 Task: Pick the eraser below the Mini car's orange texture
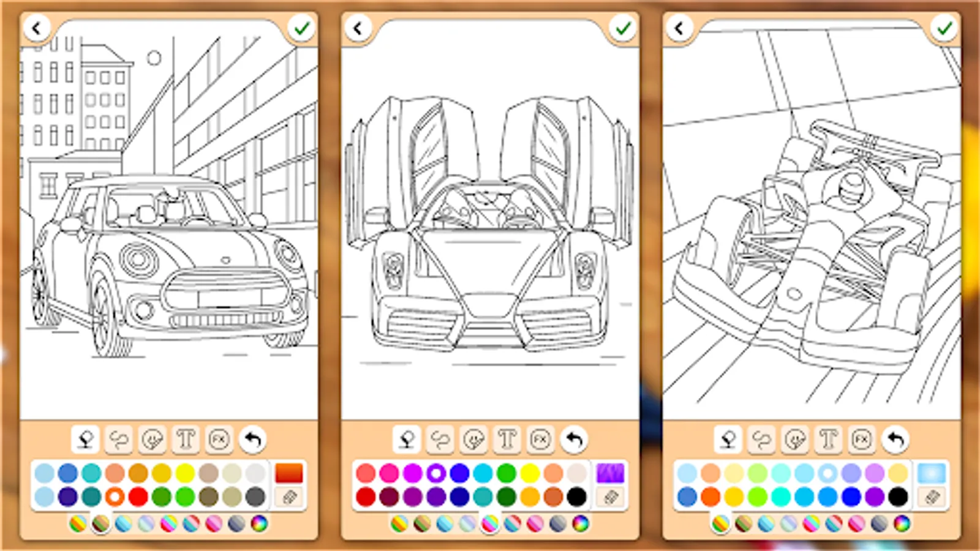(289, 497)
